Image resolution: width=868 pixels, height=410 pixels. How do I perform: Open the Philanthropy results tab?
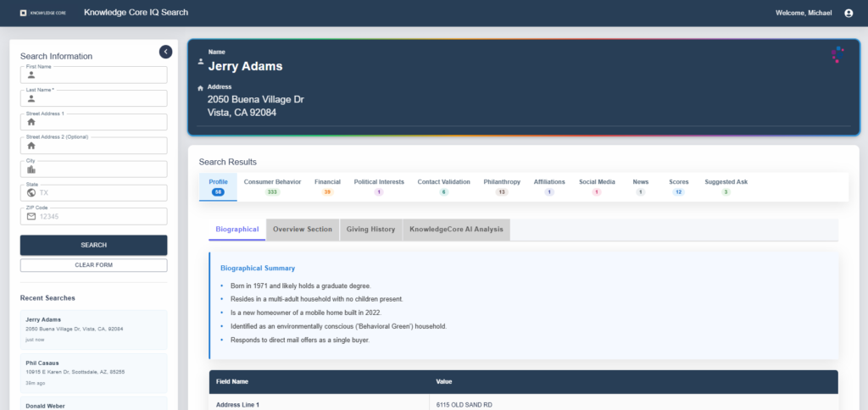click(502, 186)
